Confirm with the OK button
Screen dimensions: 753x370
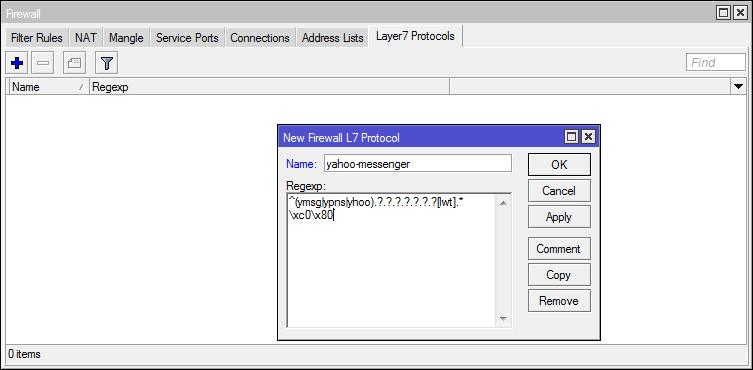tap(559, 165)
